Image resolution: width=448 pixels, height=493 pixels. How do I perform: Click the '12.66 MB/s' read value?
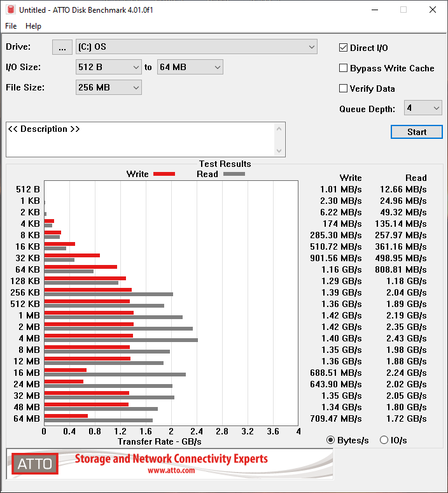[x=403, y=189]
